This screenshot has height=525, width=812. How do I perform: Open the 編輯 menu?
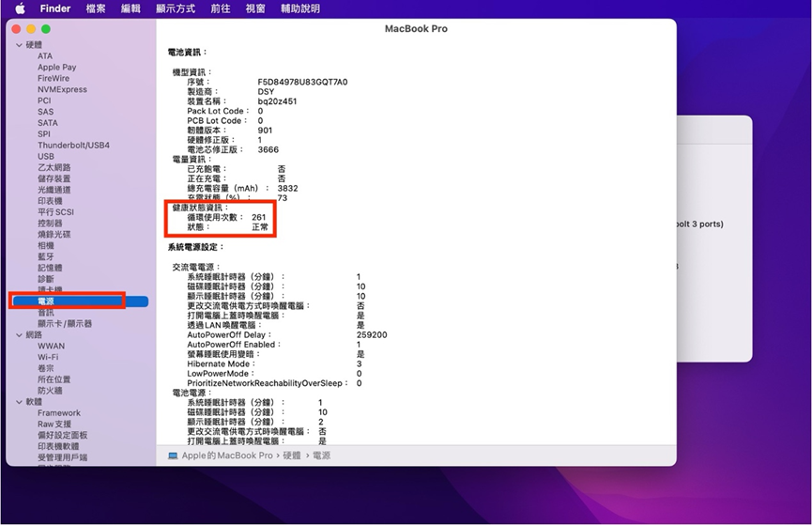coord(130,8)
